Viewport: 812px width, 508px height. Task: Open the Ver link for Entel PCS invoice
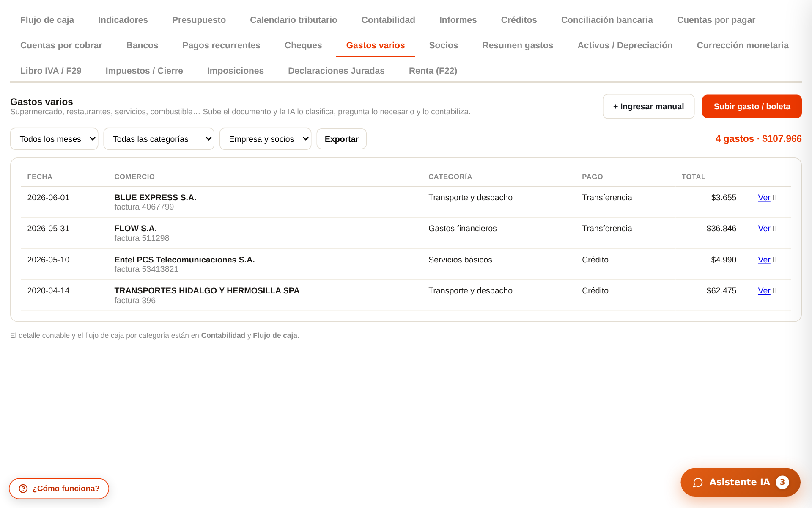tap(764, 260)
